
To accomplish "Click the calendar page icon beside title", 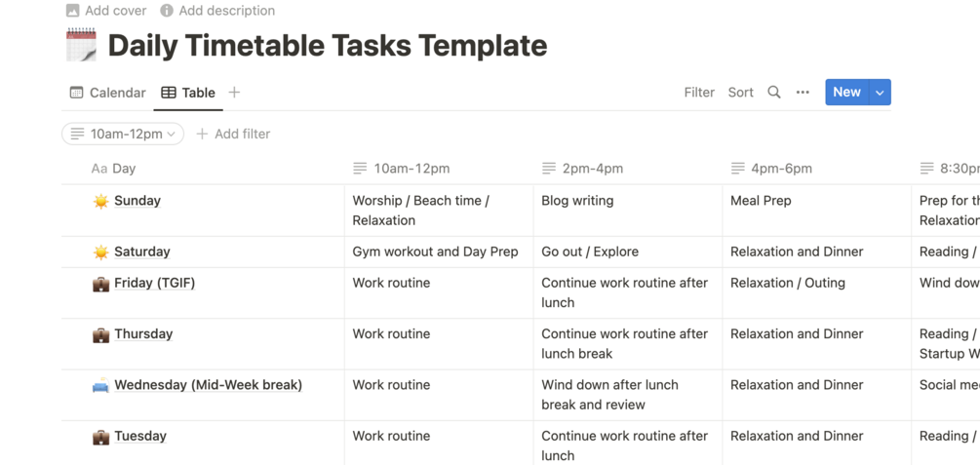I will [x=81, y=45].
